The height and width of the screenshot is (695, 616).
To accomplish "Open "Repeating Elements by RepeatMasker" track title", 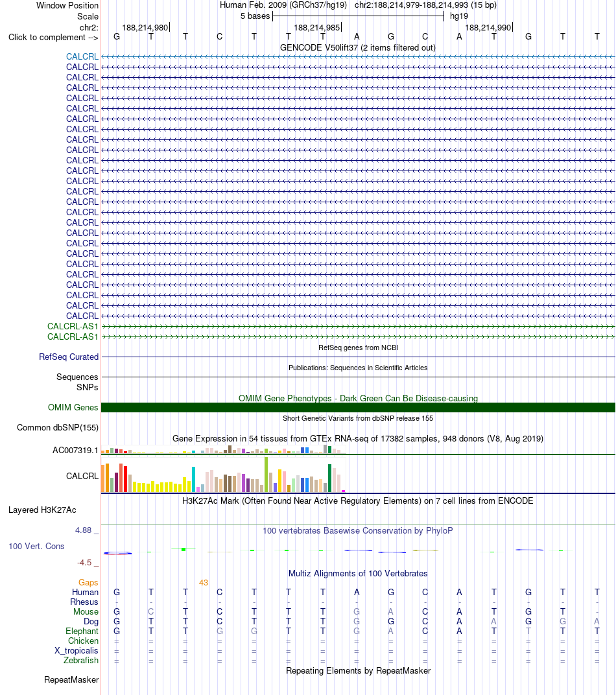I will coord(358,670).
